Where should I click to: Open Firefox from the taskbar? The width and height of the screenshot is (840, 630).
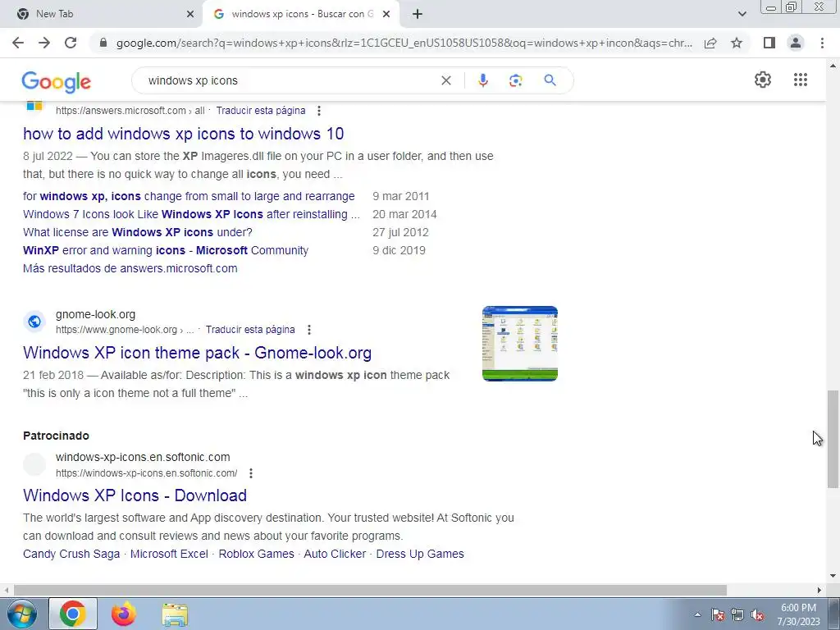click(x=124, y=614)
